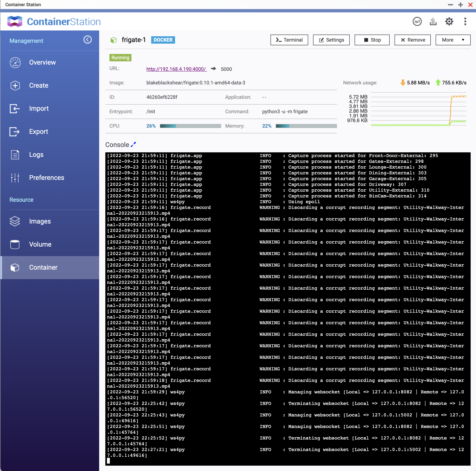Screen dimensions: 476x471
Task: Open a Terminal for frigate-1
Action: [x=289, y=40]
